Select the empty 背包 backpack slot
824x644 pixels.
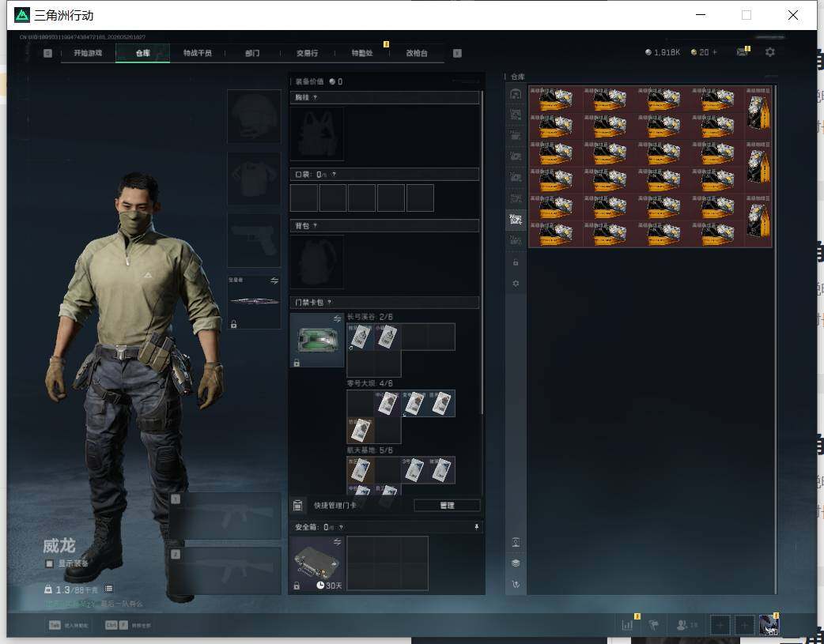[317, 262]
